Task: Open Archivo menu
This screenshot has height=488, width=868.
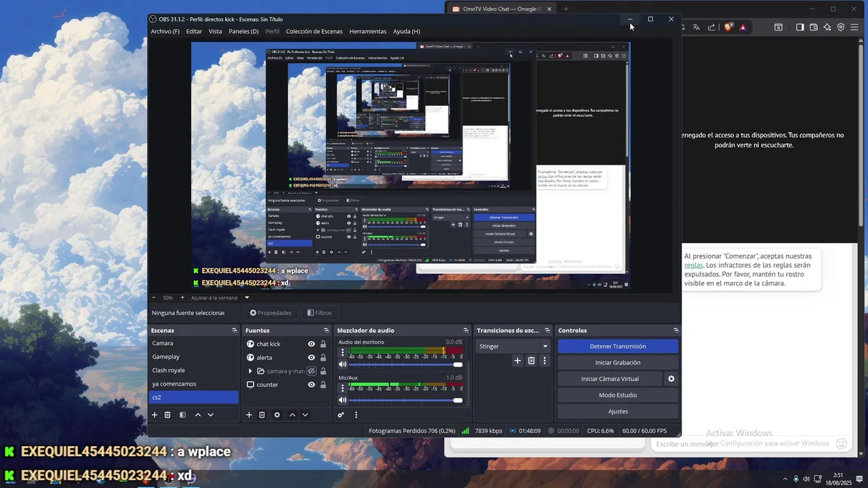Action: (x=165, y=31)
